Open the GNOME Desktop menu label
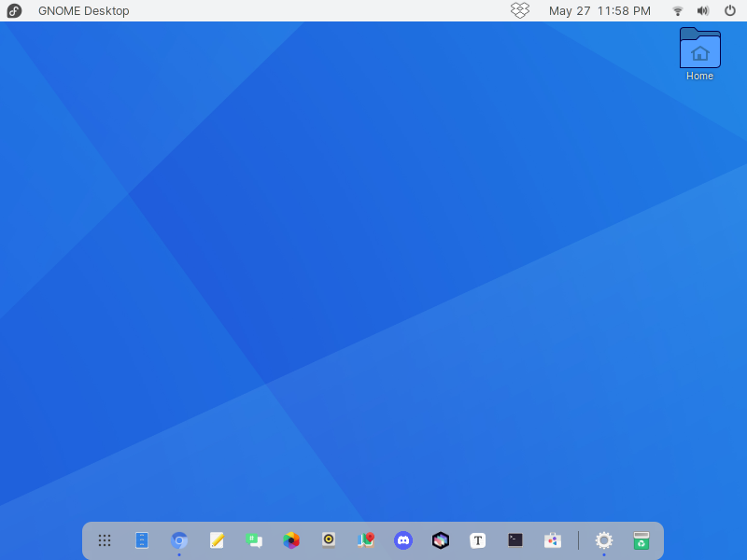The height and width of the screenshot is (560, 747). pos(84,10)
